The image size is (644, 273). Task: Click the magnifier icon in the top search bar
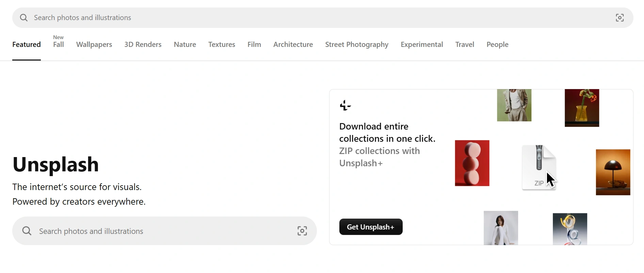(x=23, y=18)
